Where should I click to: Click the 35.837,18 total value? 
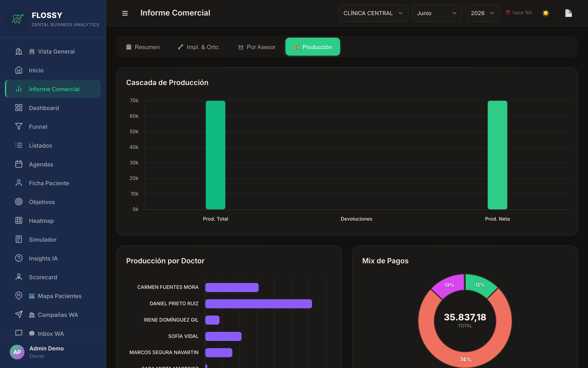465,317
